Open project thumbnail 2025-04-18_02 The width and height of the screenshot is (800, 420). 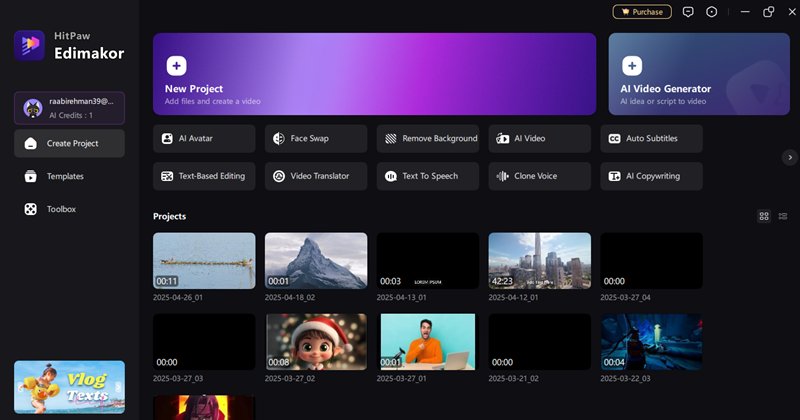316,261
